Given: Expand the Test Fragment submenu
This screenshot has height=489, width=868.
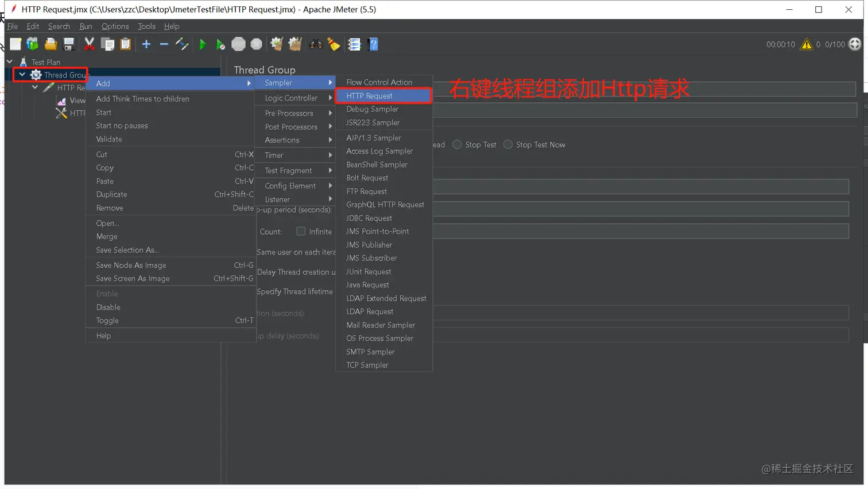Looking at the screenshot, I should (296, 171).
